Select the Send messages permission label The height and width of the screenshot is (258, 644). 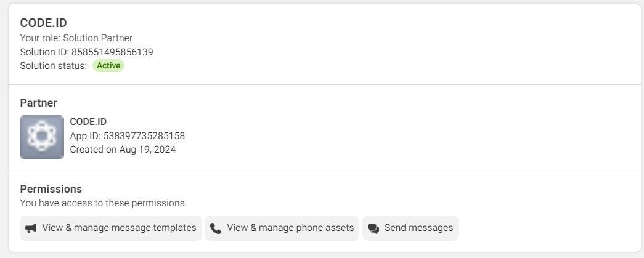[418, 228]
